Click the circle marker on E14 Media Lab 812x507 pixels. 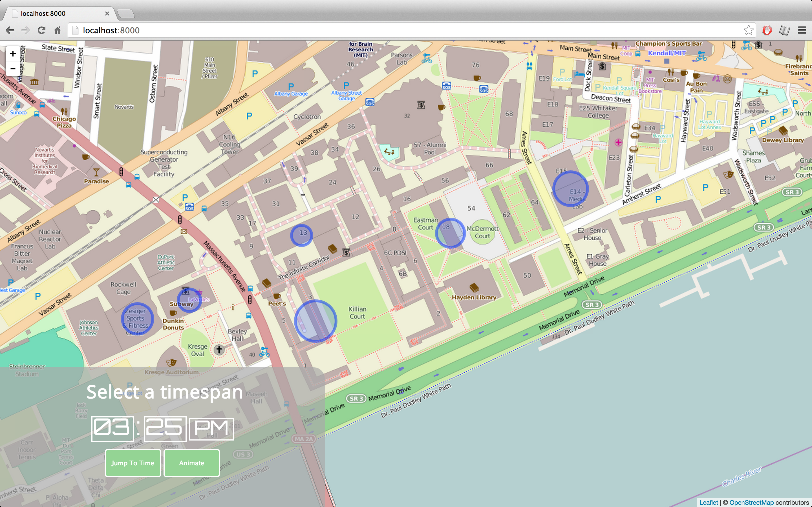point(570,189)
